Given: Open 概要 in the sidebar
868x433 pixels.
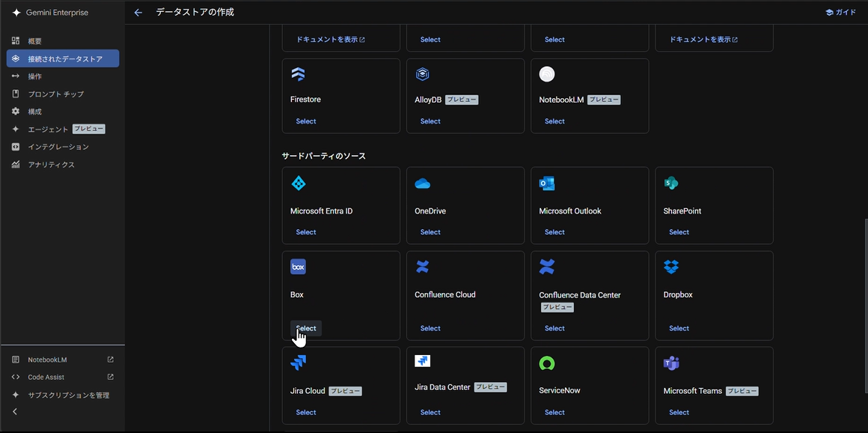Looking at the screenshot, I should pos(34,41).
